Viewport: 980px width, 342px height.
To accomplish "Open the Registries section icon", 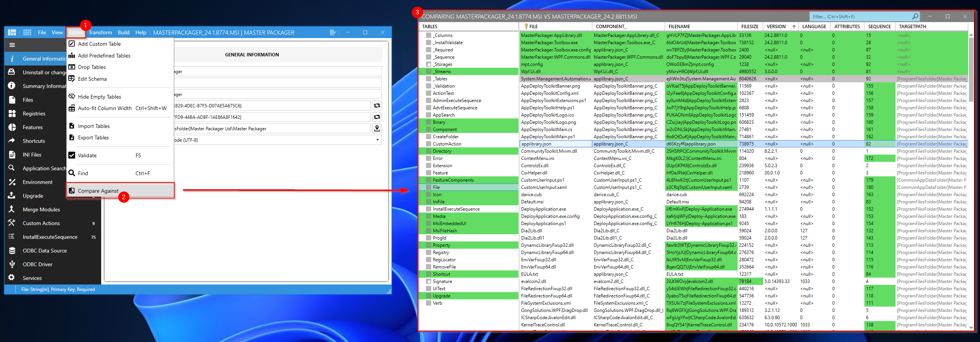I will coord(12,113).
